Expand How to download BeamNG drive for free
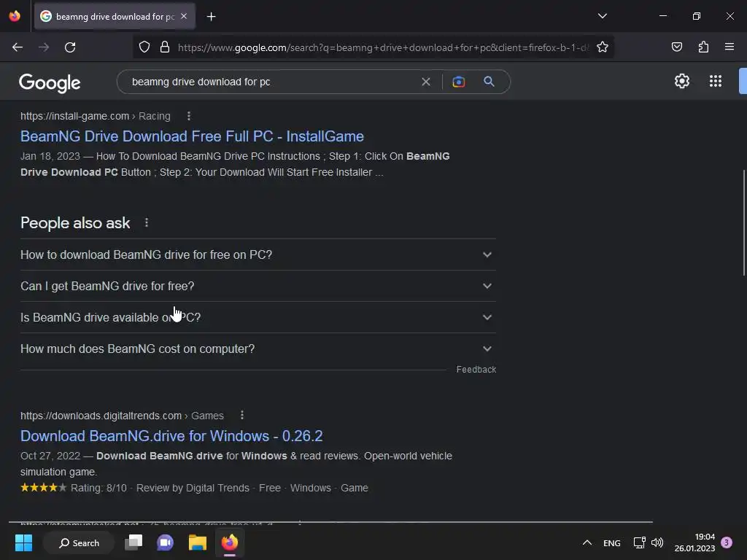Image resolution: width=747 pixels, height=560 pixels. 258,254
